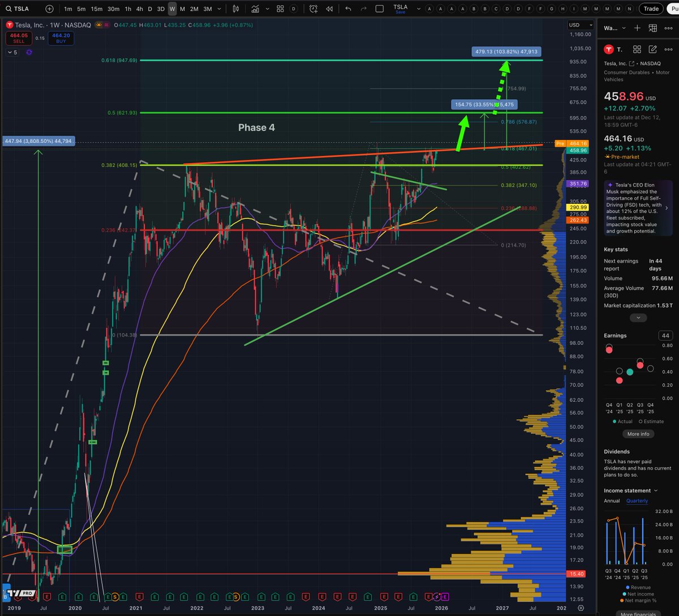The image size is (679, 616).
Task: Click the orange S split marker near 2022
Action: 237,597
